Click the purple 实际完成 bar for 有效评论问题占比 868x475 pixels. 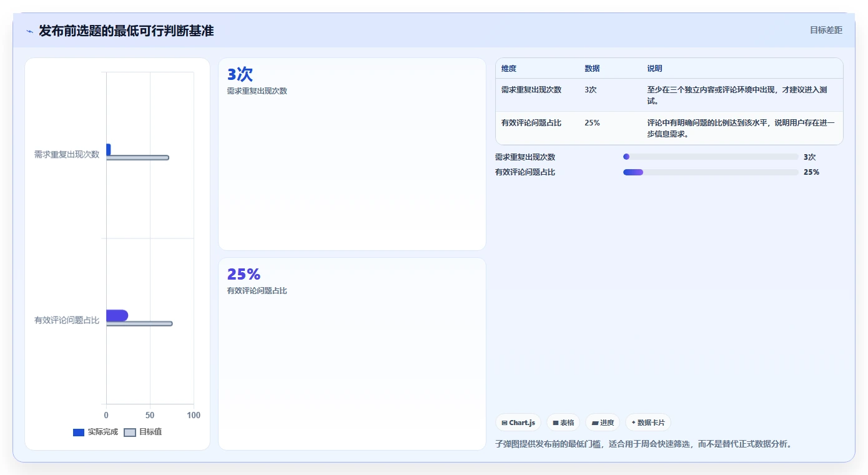pyautogui.click(x=117, y=315)
